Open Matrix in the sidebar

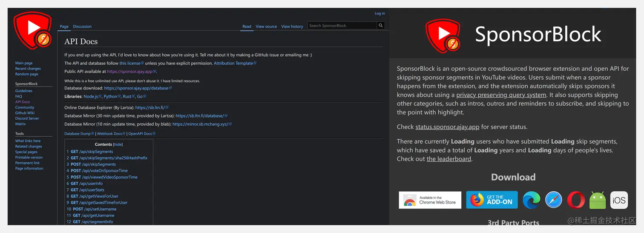(20, 124)
